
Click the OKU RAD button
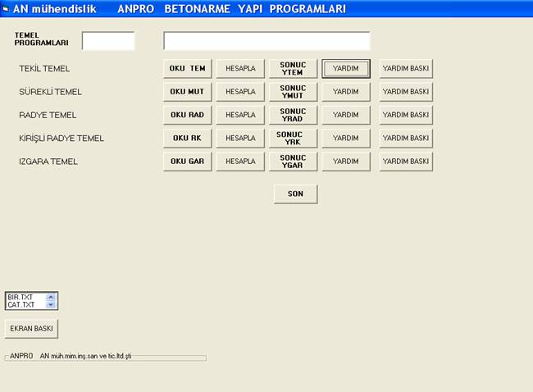click(187, 115)
